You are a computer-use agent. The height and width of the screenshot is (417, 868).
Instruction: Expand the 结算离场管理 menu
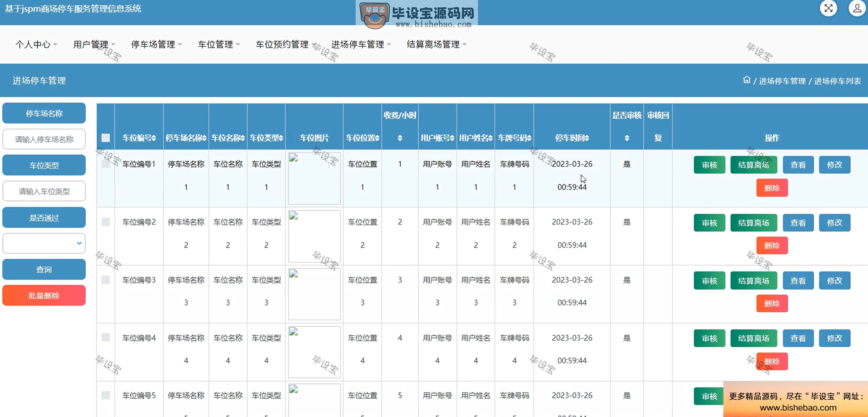[x=436, y=44]
